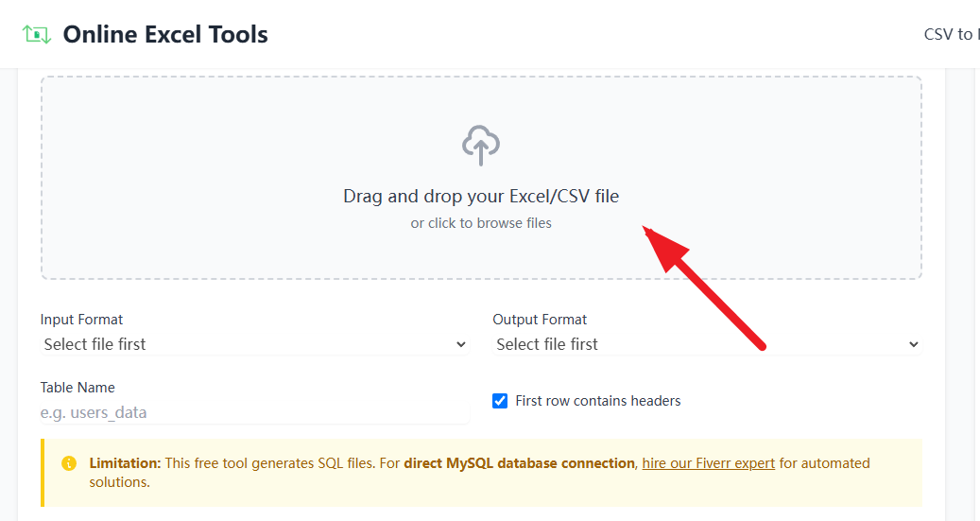Screen dimensions: 980x521
Task: Open the Input Format "Select file first" dropdown
Action: click(x=254, y=344)
